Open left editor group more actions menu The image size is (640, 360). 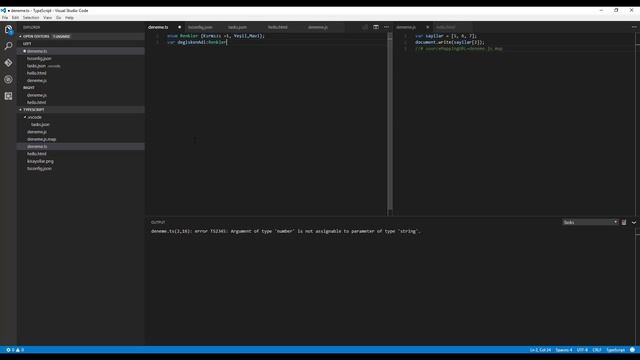(386, 27)
